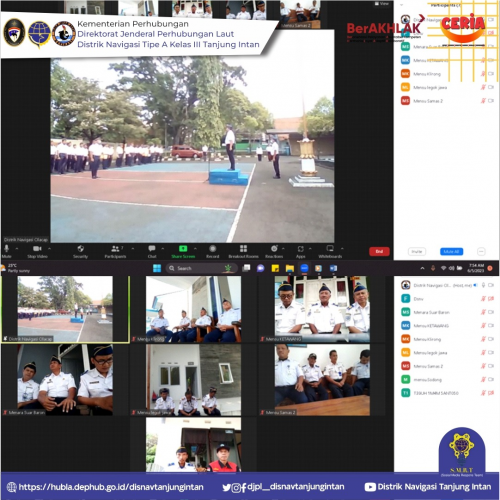Open the Apps icon
Viewport: 500px width, 500px height.
pos(300,249)
